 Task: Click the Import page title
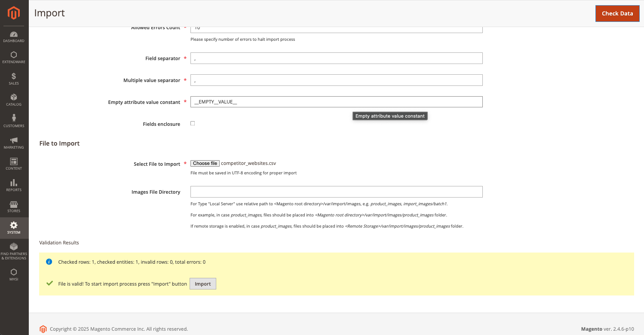pos(49,13)
